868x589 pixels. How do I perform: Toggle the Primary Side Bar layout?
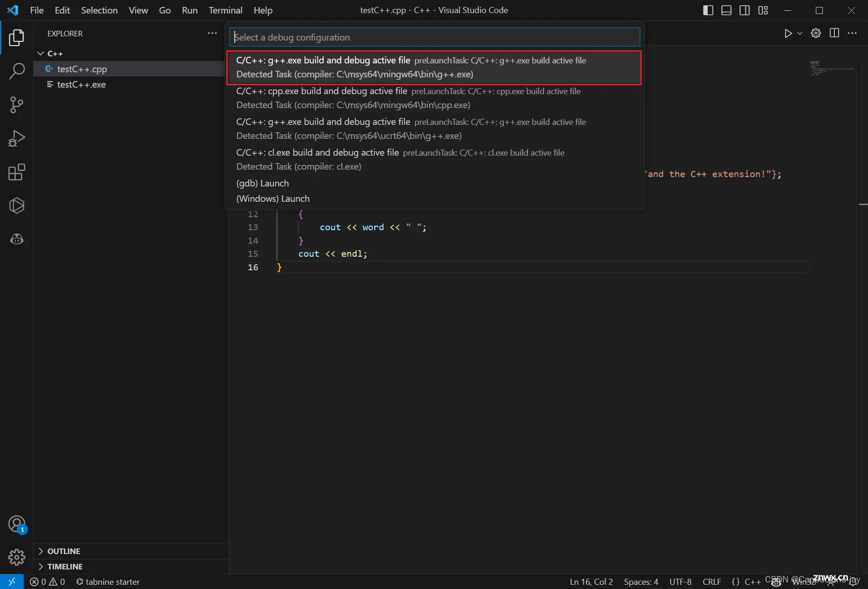[x=708, y=10]
